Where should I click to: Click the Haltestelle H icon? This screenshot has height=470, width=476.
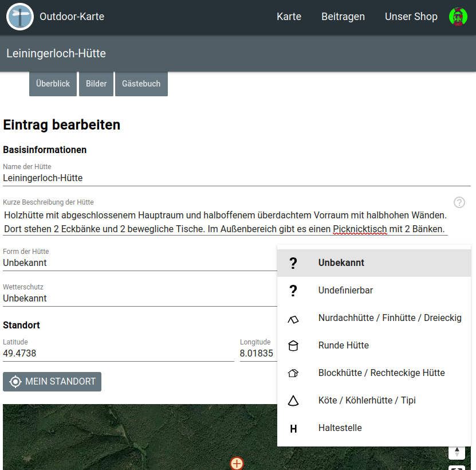pos(293,428)
